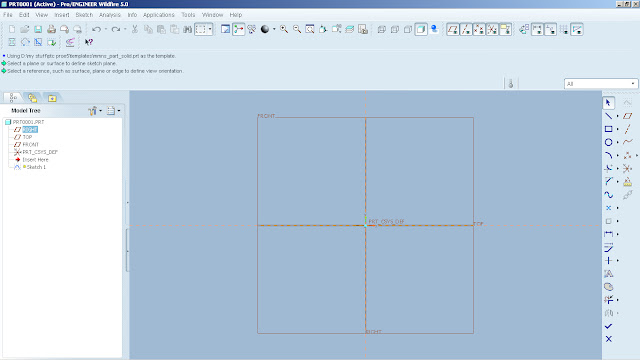Select the Line tool in sketcher toolbar
This screenshot has height=360, width=640.
(x=608, y=116)
